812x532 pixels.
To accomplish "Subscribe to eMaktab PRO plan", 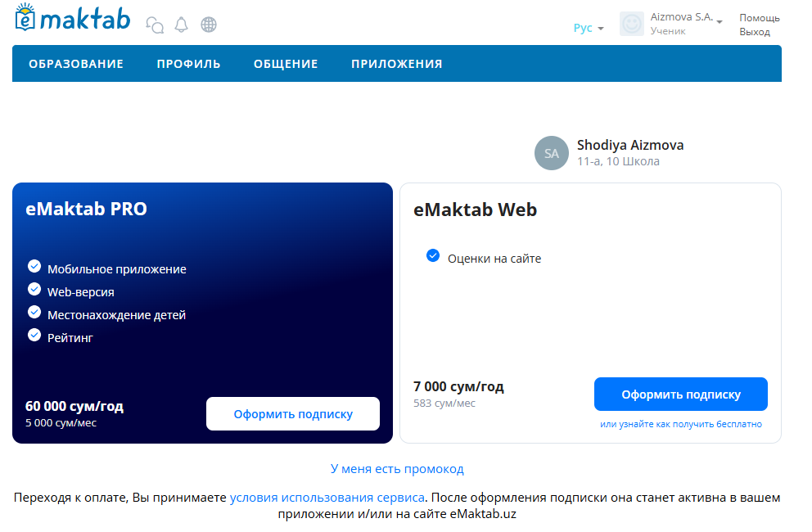I will tap(293, 414).
